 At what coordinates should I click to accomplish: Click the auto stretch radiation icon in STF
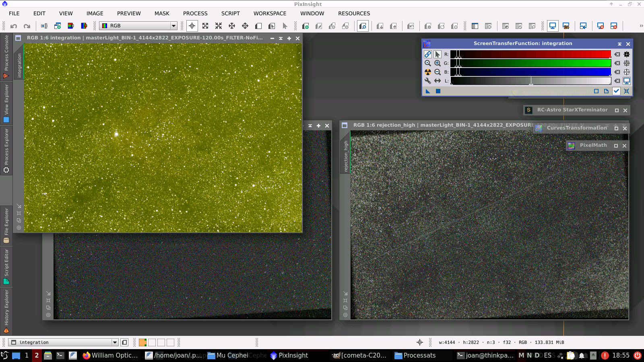tap(427, 72)
